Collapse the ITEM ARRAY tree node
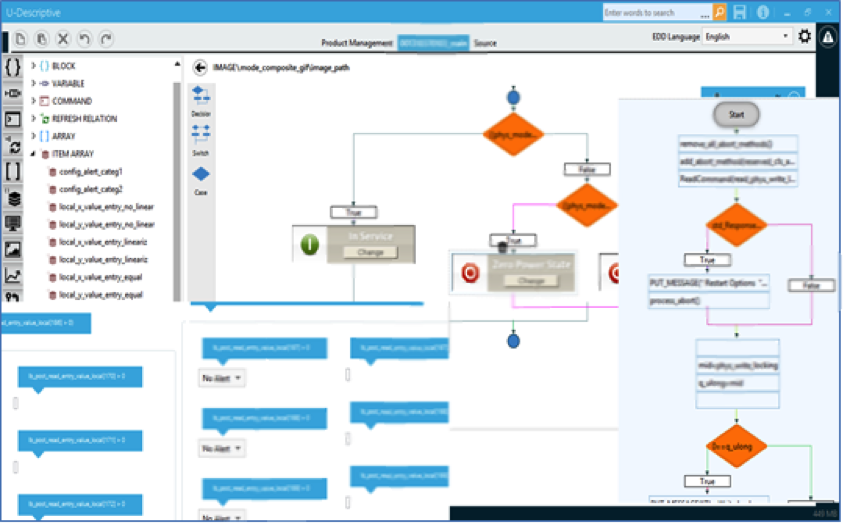The height and width of the screenshot is (524, 844). 33,154
